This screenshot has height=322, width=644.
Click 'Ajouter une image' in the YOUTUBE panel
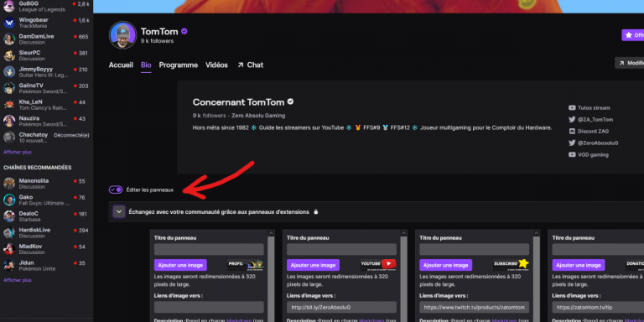click(313, 265)
